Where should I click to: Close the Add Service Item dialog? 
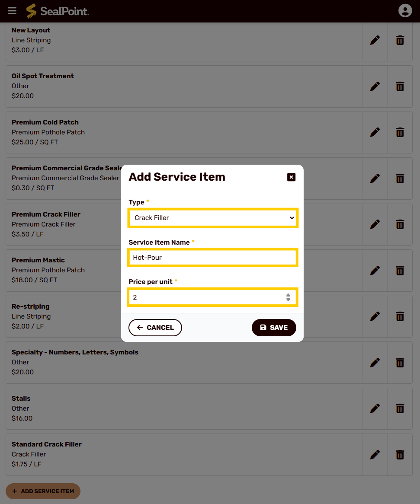[x=291, y=177]
